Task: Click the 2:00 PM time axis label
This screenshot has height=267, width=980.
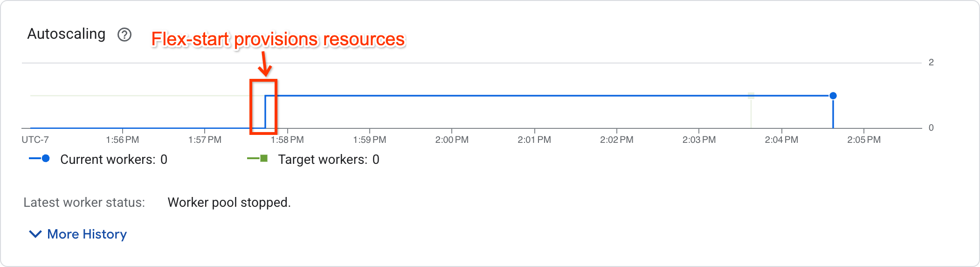Action: 452,140
